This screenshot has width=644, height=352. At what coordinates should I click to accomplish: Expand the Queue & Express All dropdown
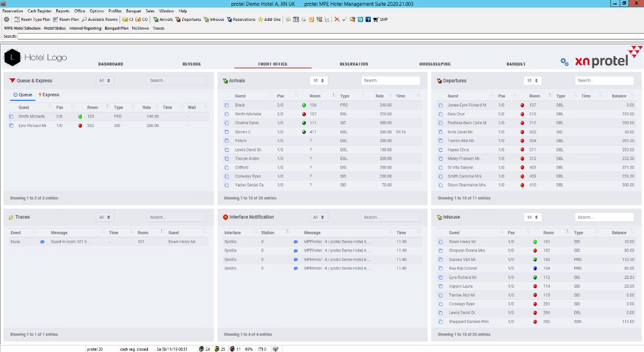(105, 81)
